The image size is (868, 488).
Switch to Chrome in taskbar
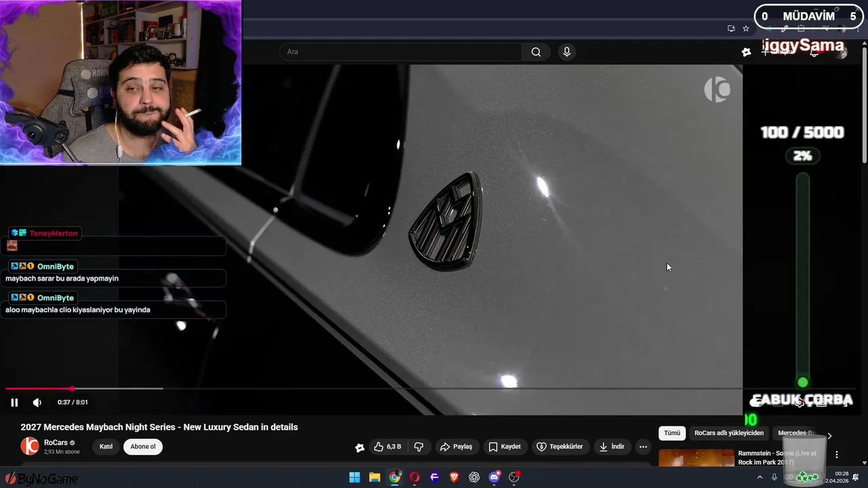tap(395, 477)
